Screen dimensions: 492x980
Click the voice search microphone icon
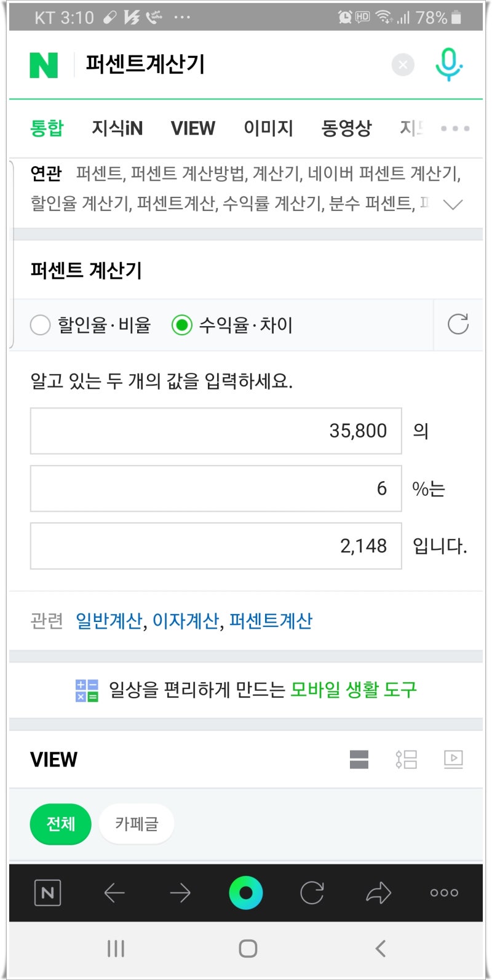click(x=450, y=64)
